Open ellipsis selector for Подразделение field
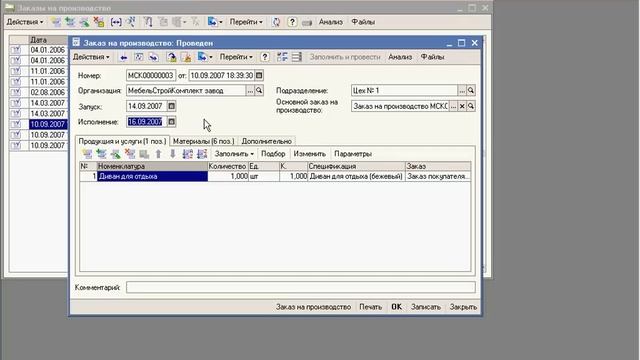Viewport: 640px width, 360px height. click(x=462, y=91)
